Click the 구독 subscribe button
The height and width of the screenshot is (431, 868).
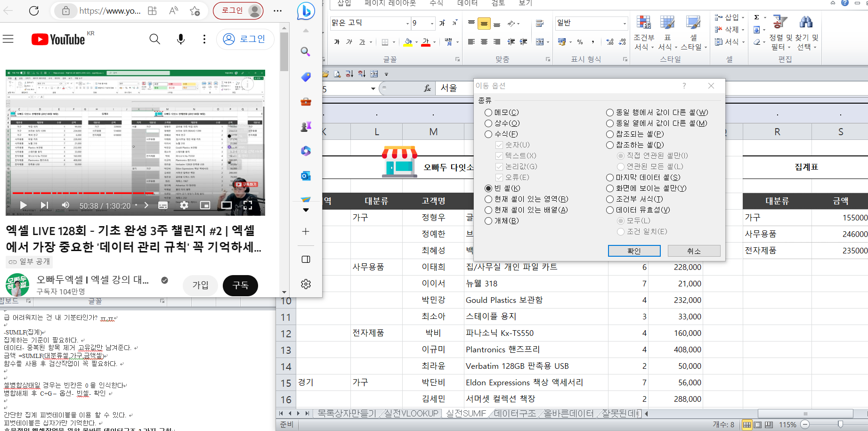click(240, 285)
